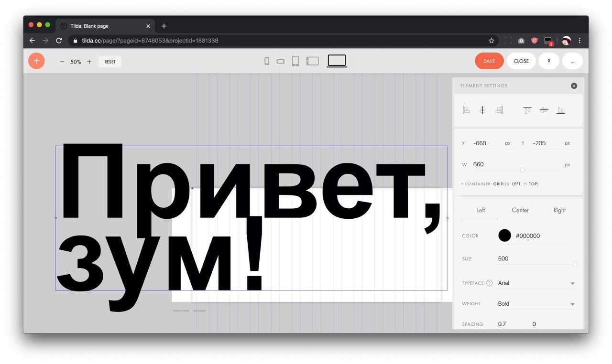Image resolution: width=612 pixels, height=364 pixels.
Task: Switch to tablet portrait screen view
Action: 295,61
